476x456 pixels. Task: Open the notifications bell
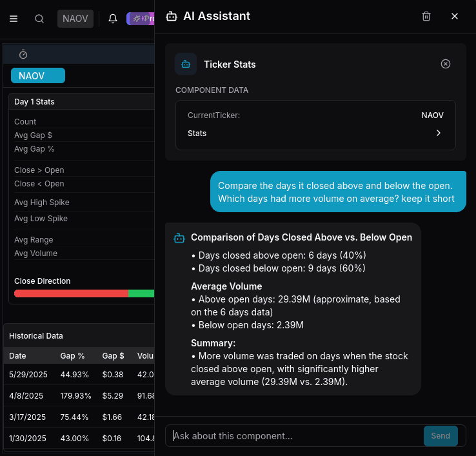click(113, 19)
